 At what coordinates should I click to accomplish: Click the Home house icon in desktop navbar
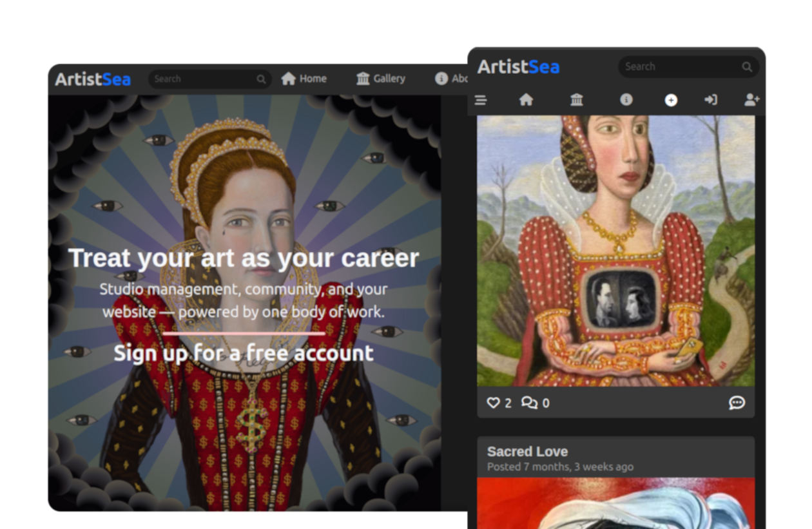coord(289,79)
